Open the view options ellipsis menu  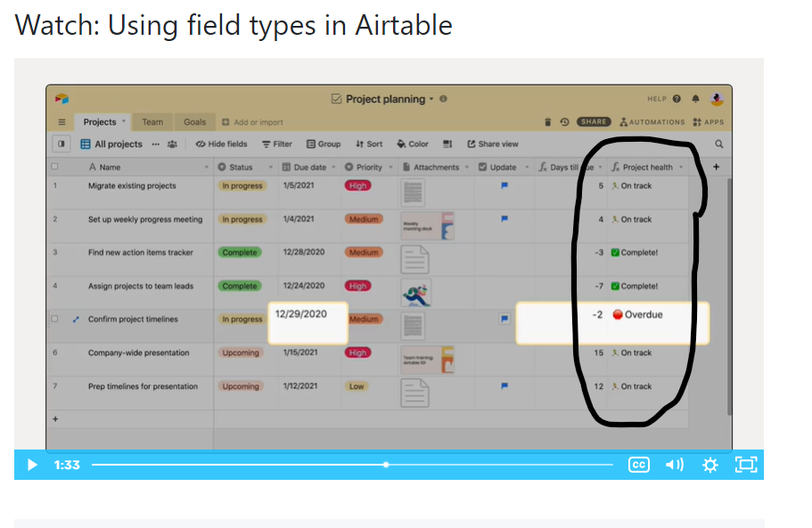(x=155, y=144)
